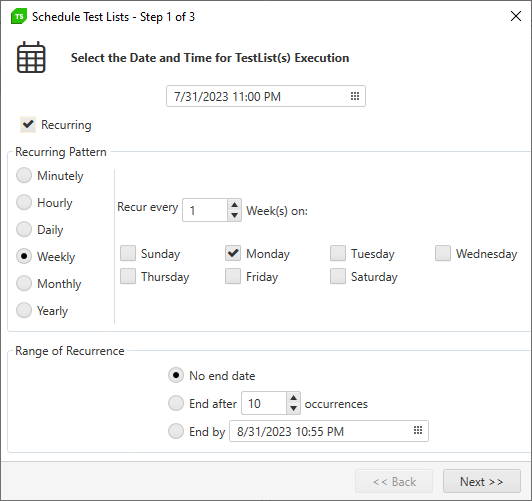Uncheck the Recurring checkbox
The width and height of the screenshot is (532, 501).
28,124
